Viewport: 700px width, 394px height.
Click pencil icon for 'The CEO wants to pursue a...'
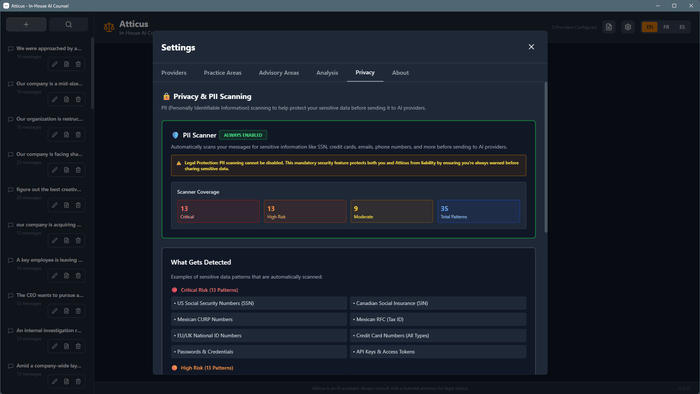click(x=54, y=311)
